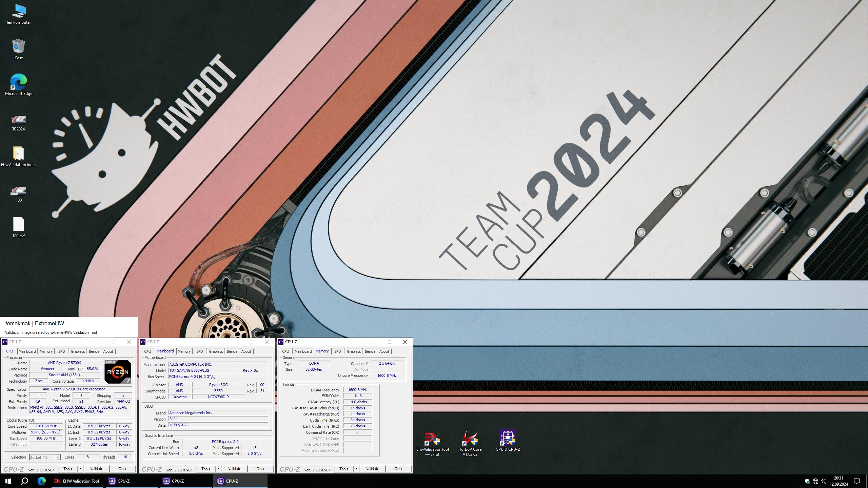Screen dimensions: 868x488
Task: Click the Multiplier value x34.0
Action: pos(46,432)
